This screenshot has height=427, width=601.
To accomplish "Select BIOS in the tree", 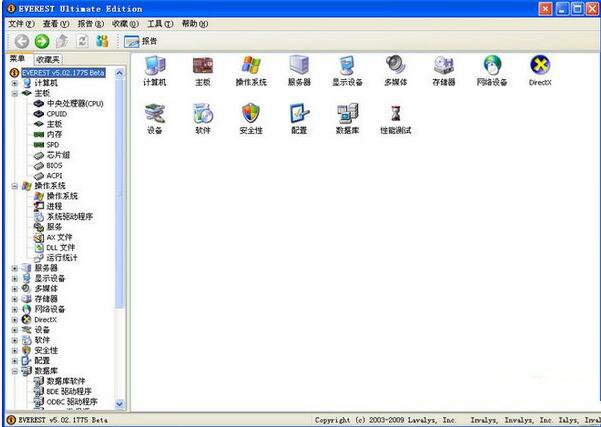I will 54,166.
